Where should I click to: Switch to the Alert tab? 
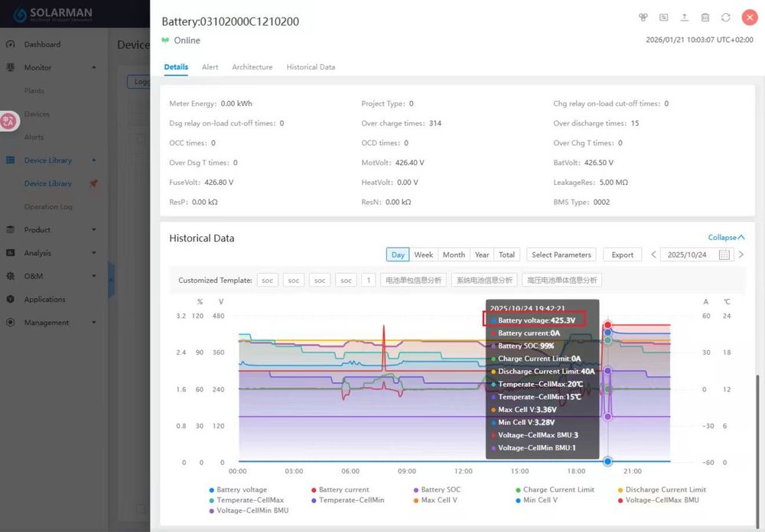pyautogui.click(x=210, y=67)
